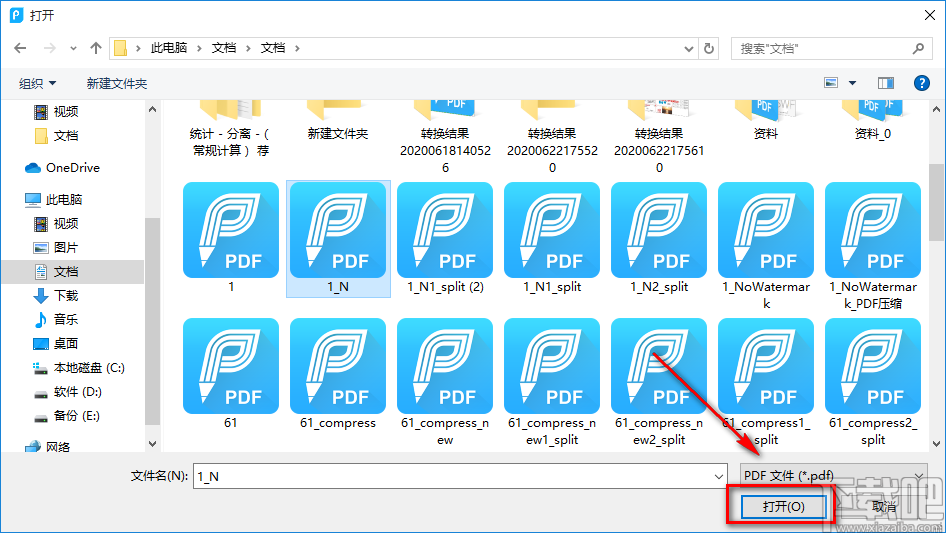This screenshot has width=946, height=533.
Task: Open the 新建文件夹 folder
Action: coord(338,121)
